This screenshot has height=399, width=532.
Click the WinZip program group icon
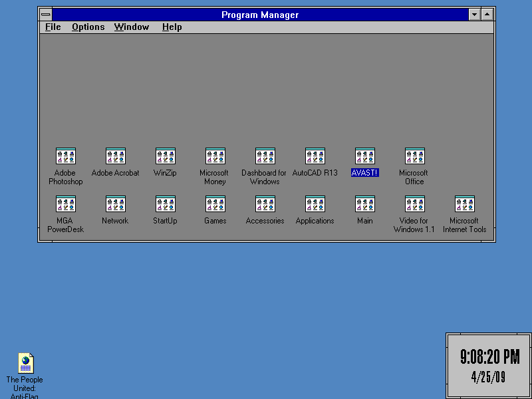(x=166, y=156)
